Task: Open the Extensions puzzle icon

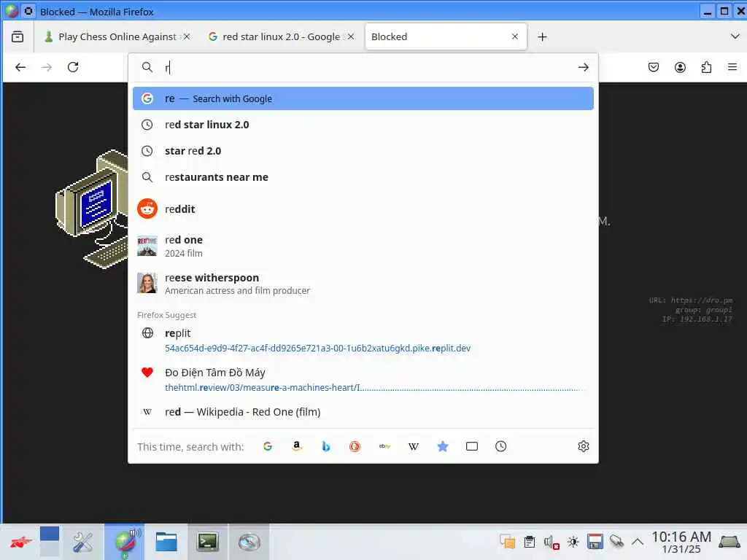Action: point(706,67)
